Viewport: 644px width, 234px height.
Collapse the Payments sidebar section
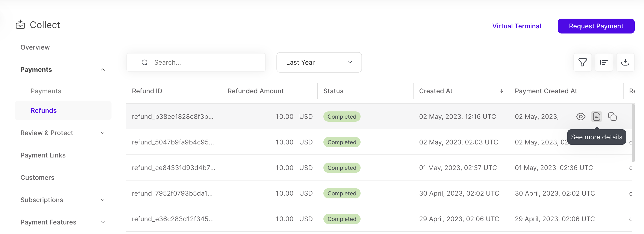pyautogui.click(x=102, y=70)
